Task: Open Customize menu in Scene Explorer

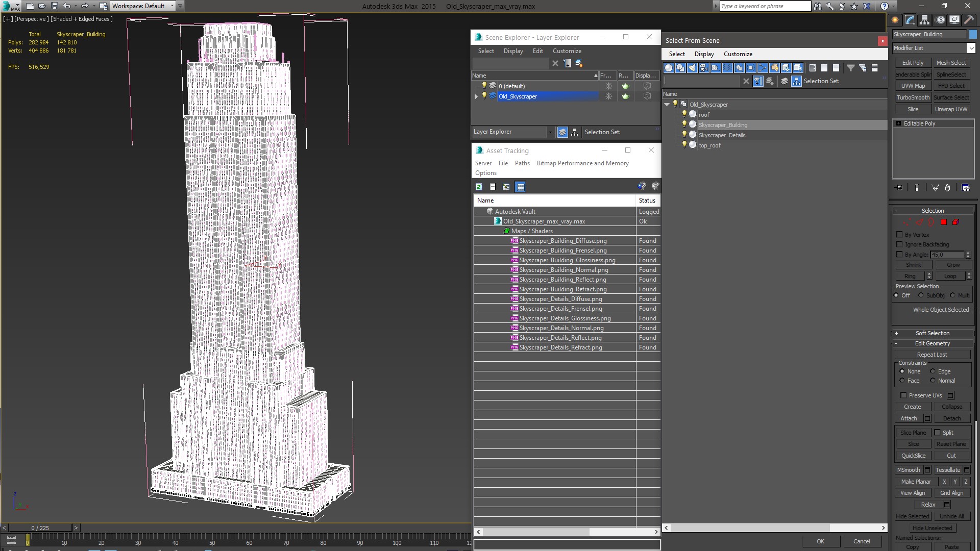Action: [567, 51]
